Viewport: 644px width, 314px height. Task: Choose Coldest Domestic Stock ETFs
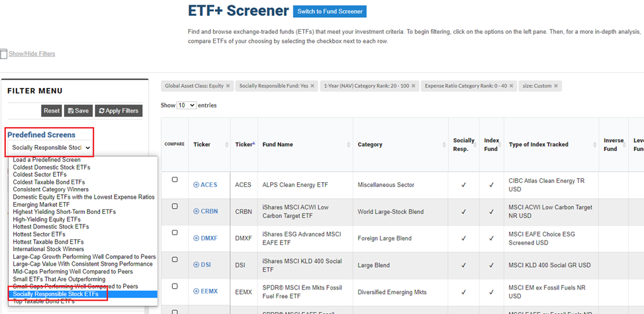83,168
